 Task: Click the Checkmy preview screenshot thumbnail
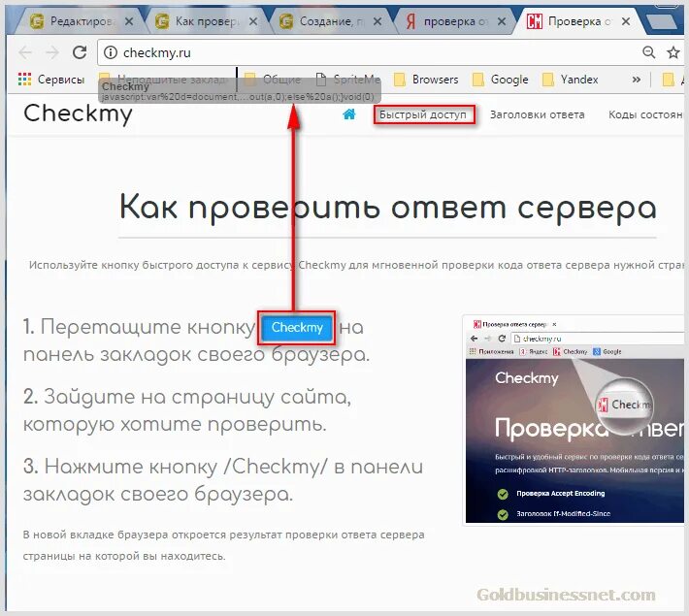574,420
